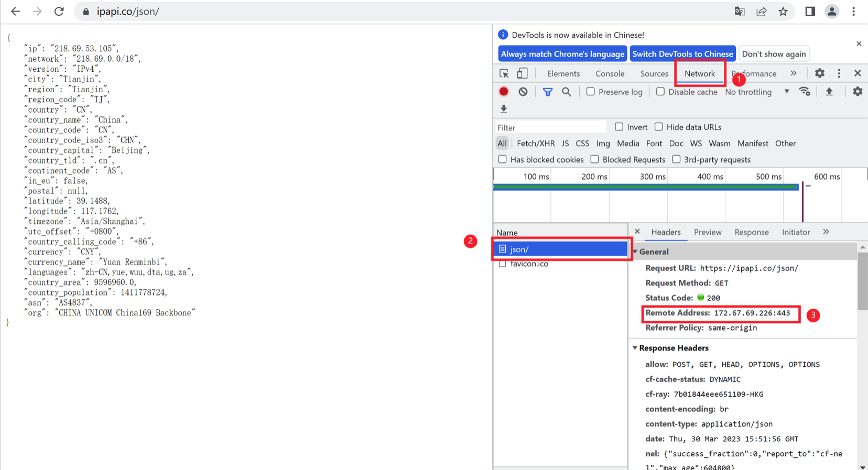Open DevTools customize menu dots
The height and width of the screenshot is (470, 868).
(x=839, y=73)
